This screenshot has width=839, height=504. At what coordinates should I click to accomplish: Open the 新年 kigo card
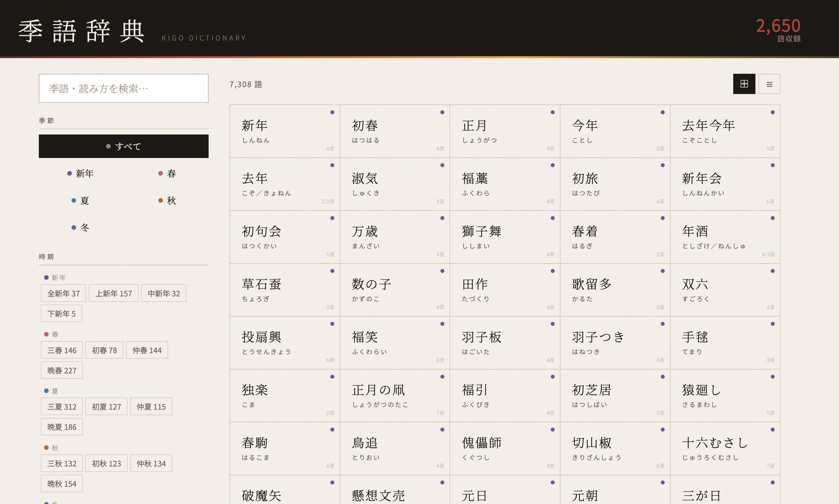click(284, 131)
